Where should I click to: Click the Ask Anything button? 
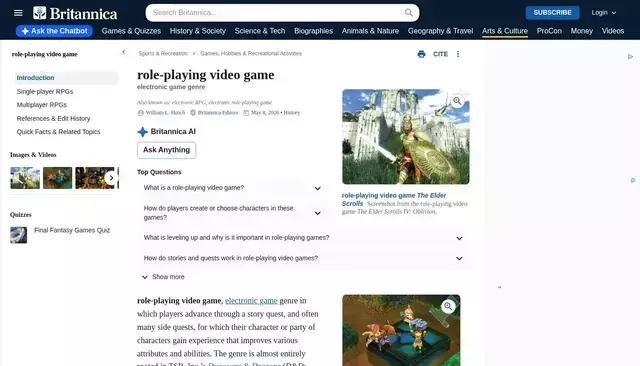(167, 150)
